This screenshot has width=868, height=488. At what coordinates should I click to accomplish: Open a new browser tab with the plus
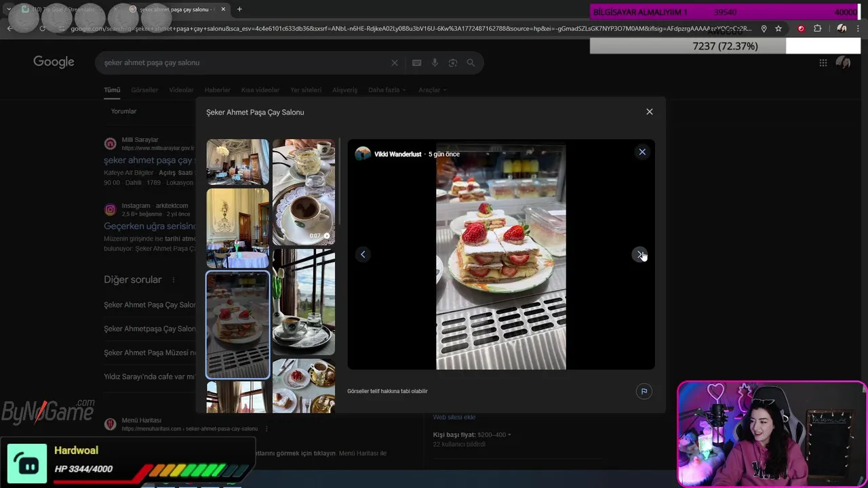pyautogui.click(x=239, y=9)
